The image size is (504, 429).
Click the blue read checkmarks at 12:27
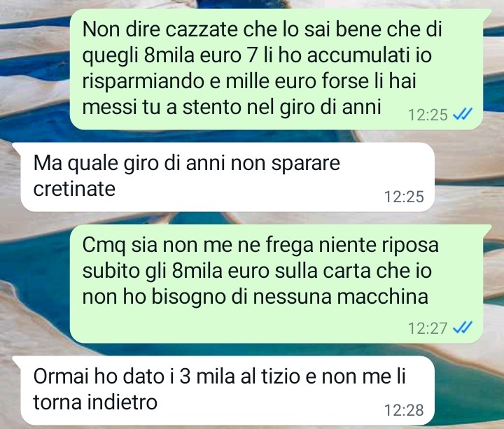pyautogui.click(x=463, y=328)
